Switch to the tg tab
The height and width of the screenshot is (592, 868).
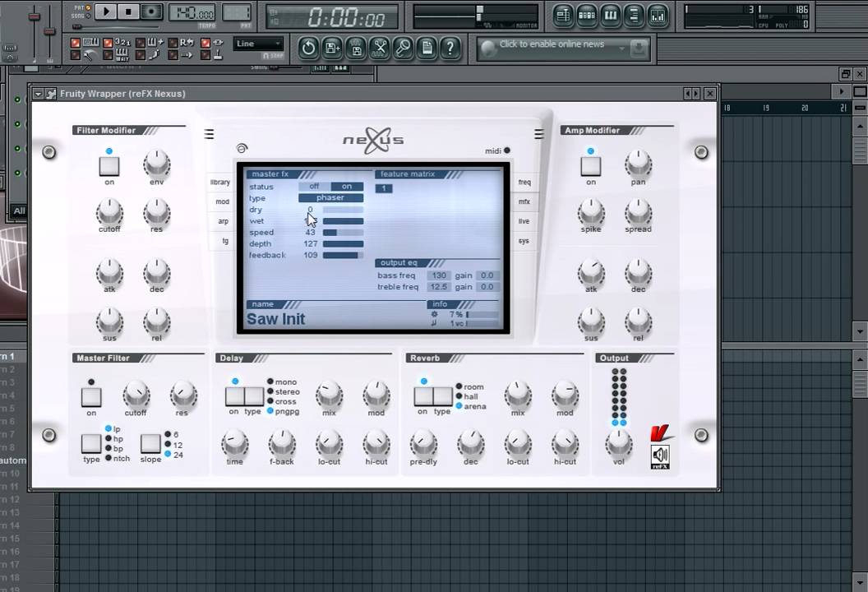tap(225, 241)
